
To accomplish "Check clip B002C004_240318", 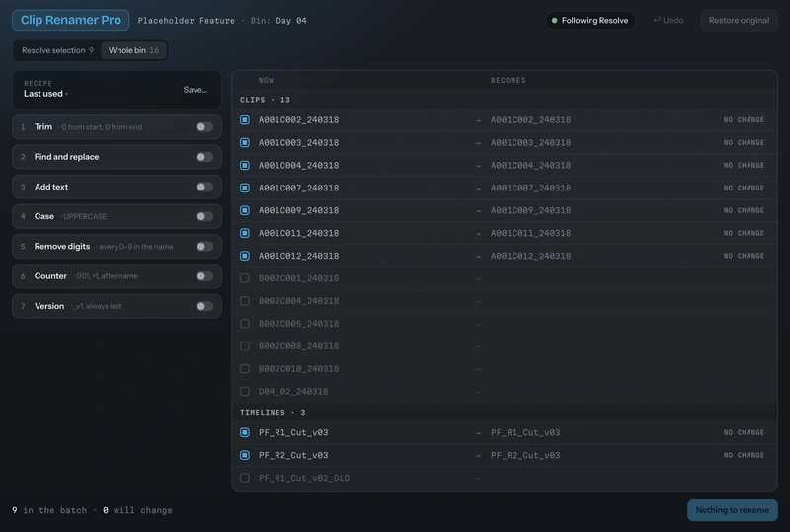I will coord(245,301).
